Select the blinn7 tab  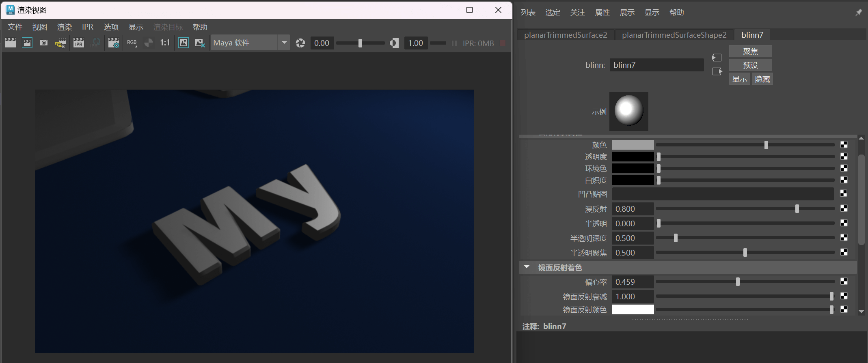coord(752,35)
